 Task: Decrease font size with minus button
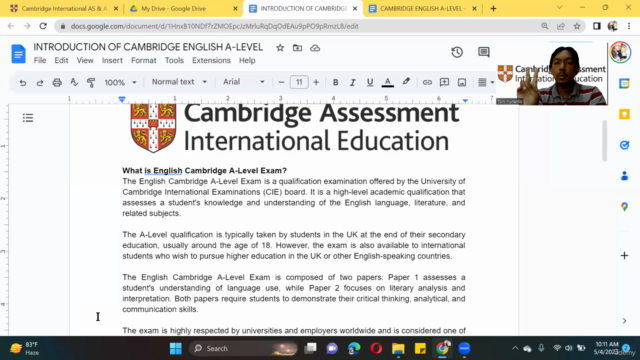[281, 82]
